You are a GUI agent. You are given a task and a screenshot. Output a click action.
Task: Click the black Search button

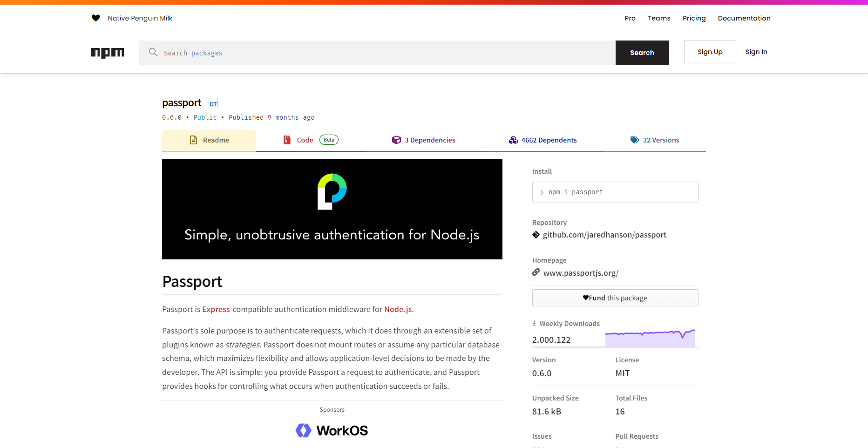[x=642, y=53]
